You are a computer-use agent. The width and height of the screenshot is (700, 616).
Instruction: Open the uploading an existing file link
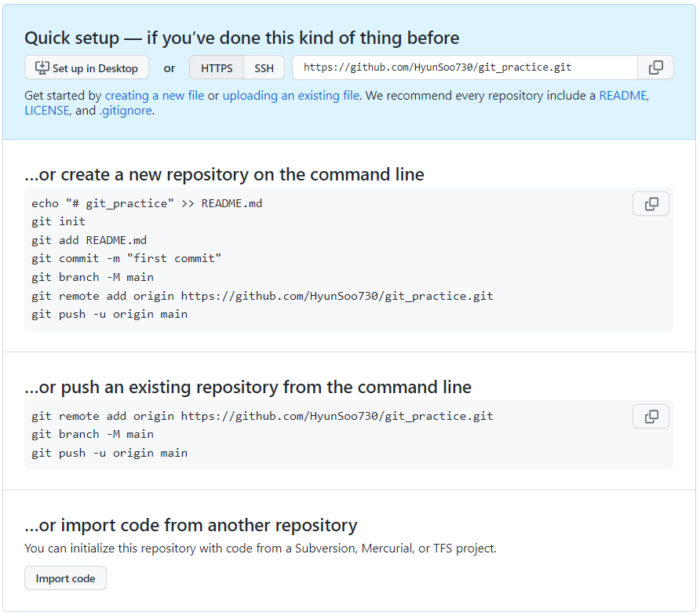291,96
